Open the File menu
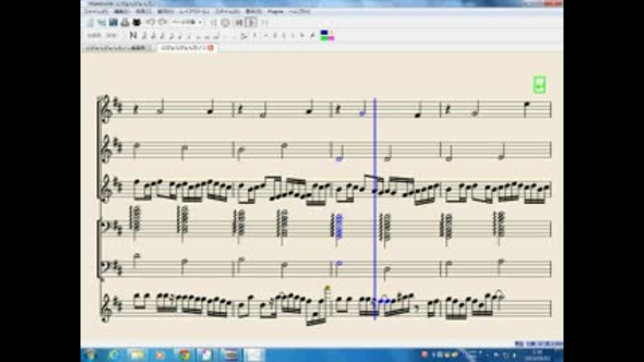Screen dimensions: 644x362 click(x=96, y=11)
